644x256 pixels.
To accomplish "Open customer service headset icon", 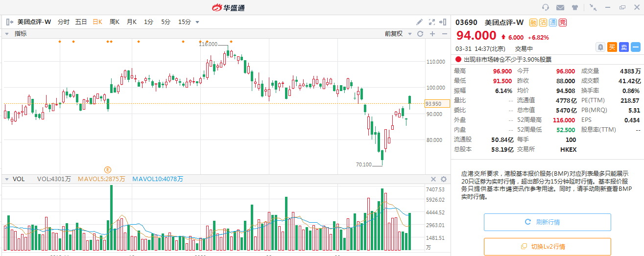I will [546, 7].
